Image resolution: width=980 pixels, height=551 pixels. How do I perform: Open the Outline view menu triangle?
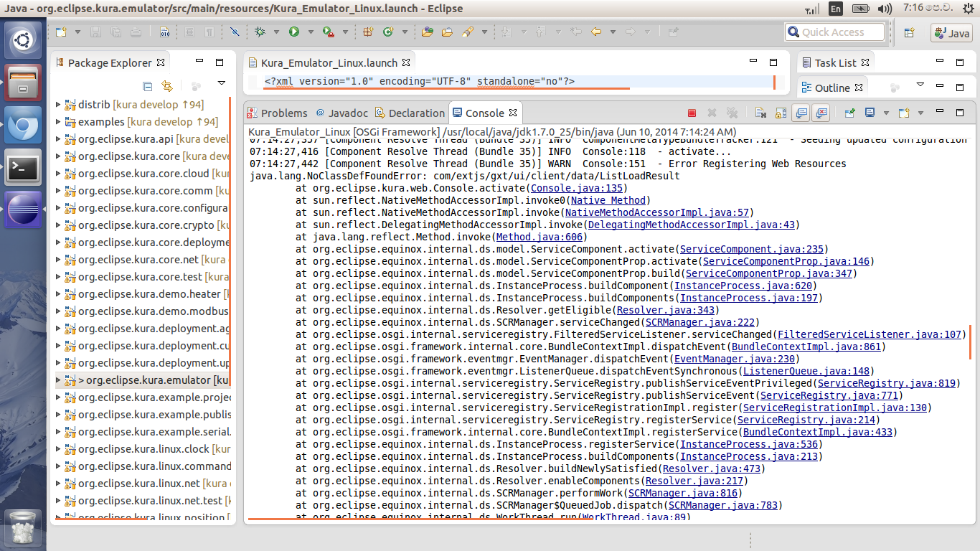coord(920,85)
